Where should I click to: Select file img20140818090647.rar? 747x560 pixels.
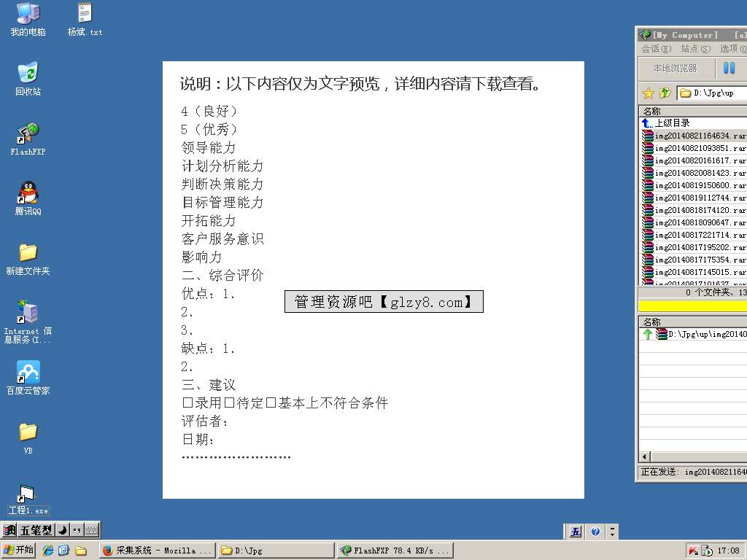pyautogui.click(x=693, y=222)
